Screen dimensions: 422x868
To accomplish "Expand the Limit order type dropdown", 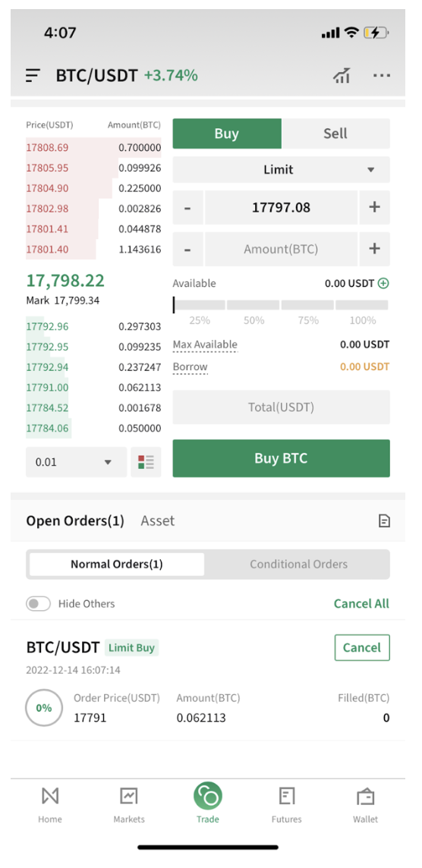I will 282,169.
